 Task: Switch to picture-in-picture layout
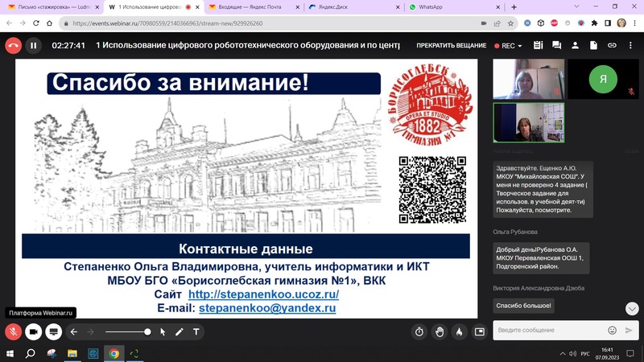pyautogui.click(x=480, y=331)
